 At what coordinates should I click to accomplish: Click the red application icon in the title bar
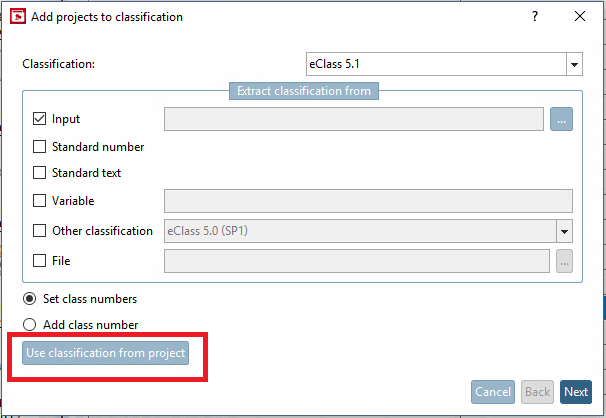point(18,17)
